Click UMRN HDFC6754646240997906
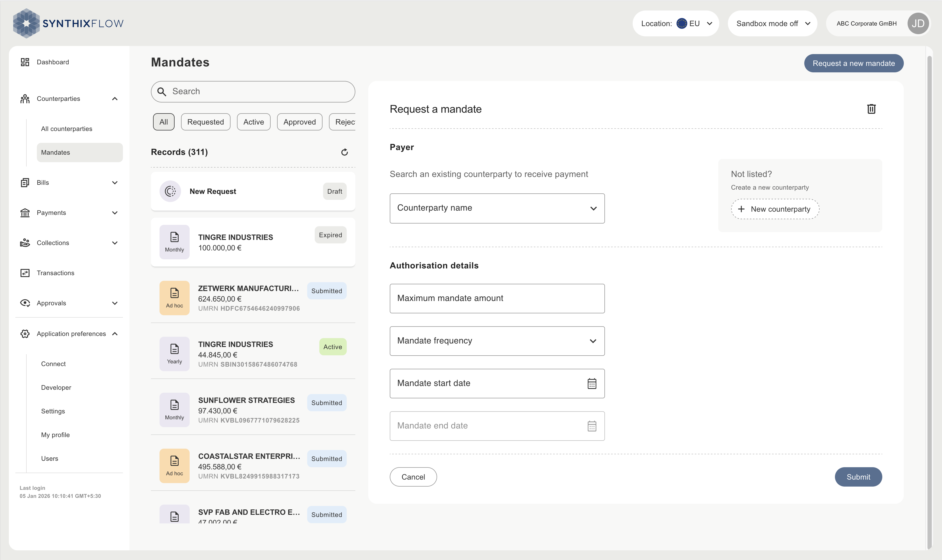The height and width of the screenshot is (560, 942). click(249, 308)
